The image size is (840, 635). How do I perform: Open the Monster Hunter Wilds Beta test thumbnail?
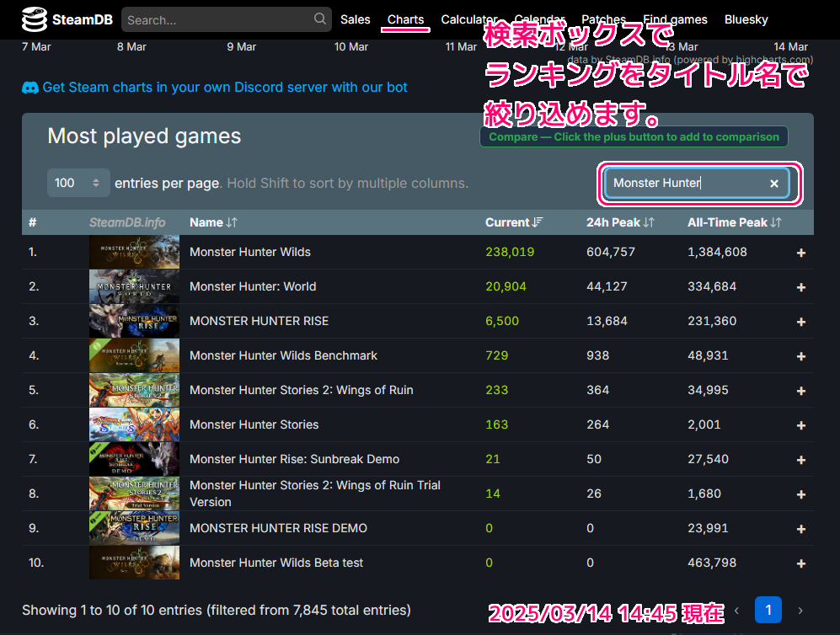135,563
